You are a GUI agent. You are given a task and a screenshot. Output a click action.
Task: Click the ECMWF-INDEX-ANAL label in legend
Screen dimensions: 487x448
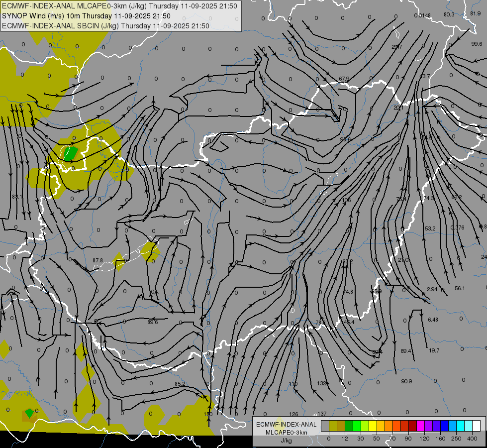pyautogui.click(x=286, y=425)
